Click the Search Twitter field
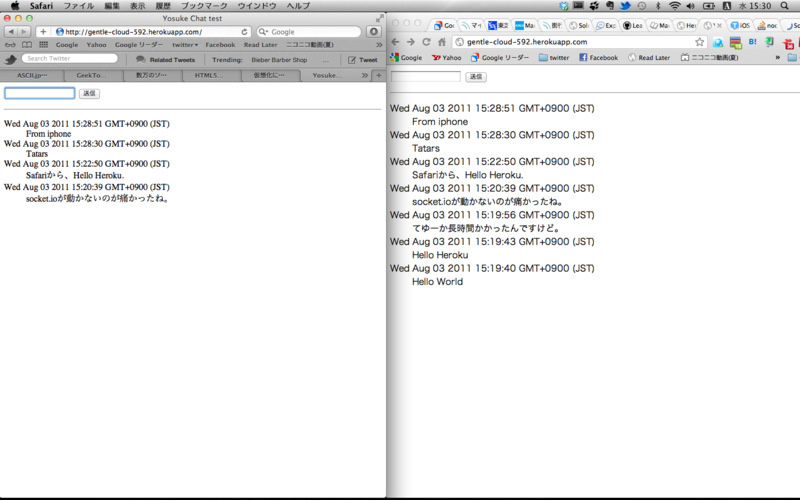 point(69,59)
